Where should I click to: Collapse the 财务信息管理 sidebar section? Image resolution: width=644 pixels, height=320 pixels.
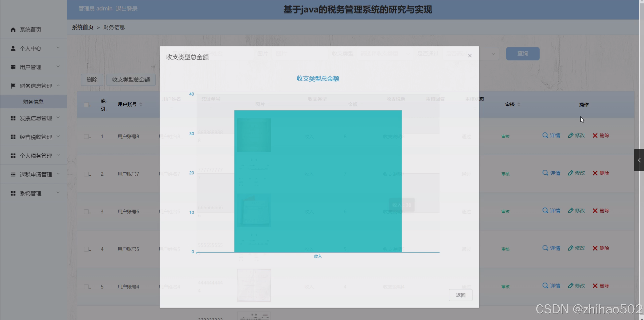[x=35, y=86]
